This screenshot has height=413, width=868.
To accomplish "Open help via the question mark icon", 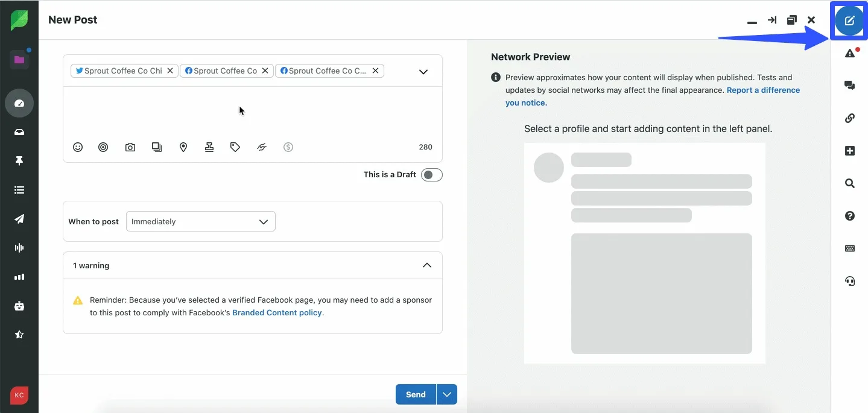I will click(849, 216).
